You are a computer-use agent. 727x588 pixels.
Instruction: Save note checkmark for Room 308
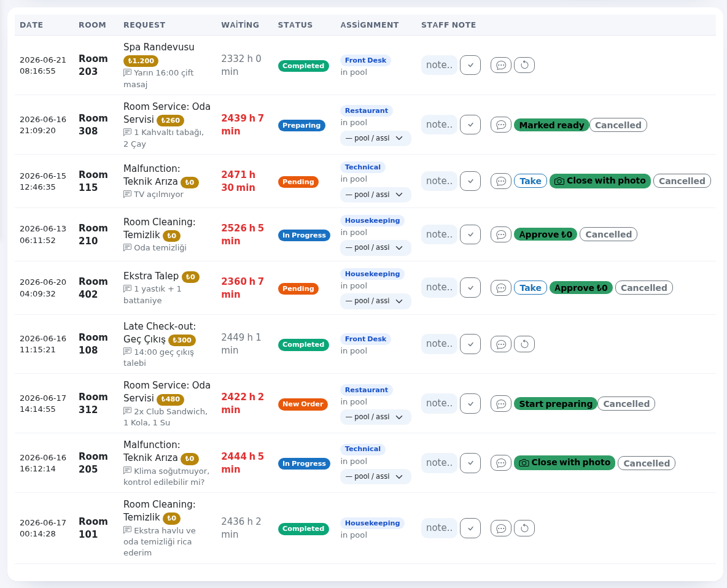[470, 125]
